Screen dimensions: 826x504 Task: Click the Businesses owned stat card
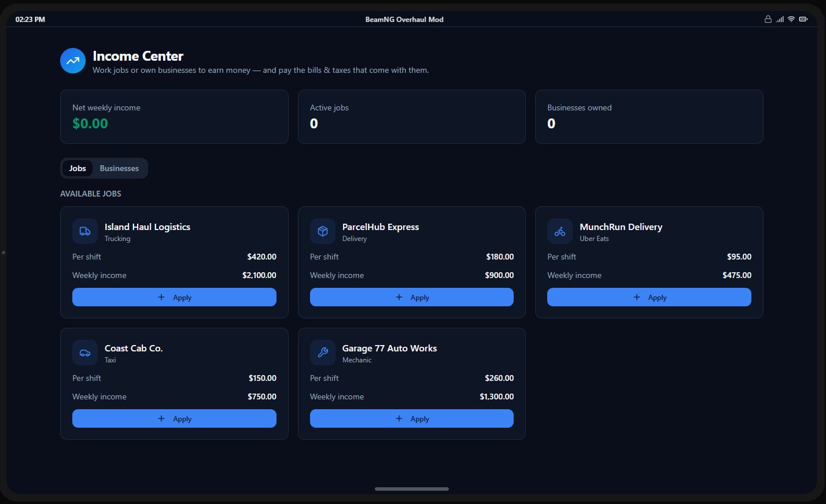click(x=649, y=117)
